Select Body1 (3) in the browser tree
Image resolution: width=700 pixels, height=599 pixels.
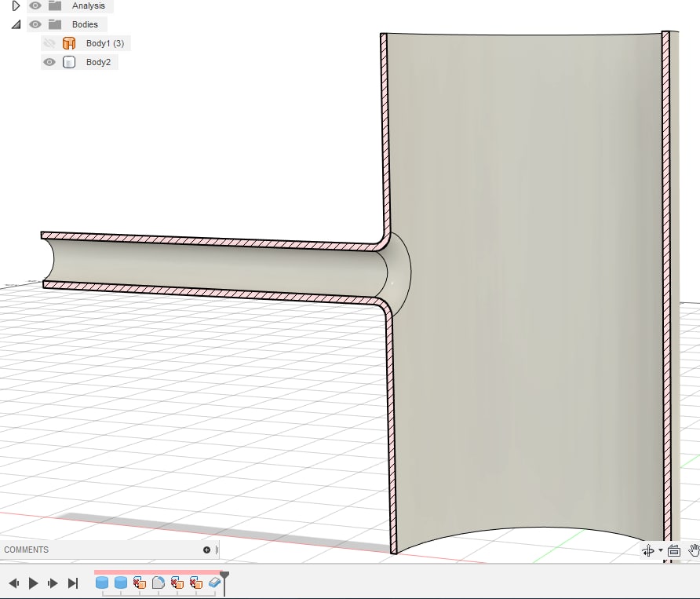105,43
